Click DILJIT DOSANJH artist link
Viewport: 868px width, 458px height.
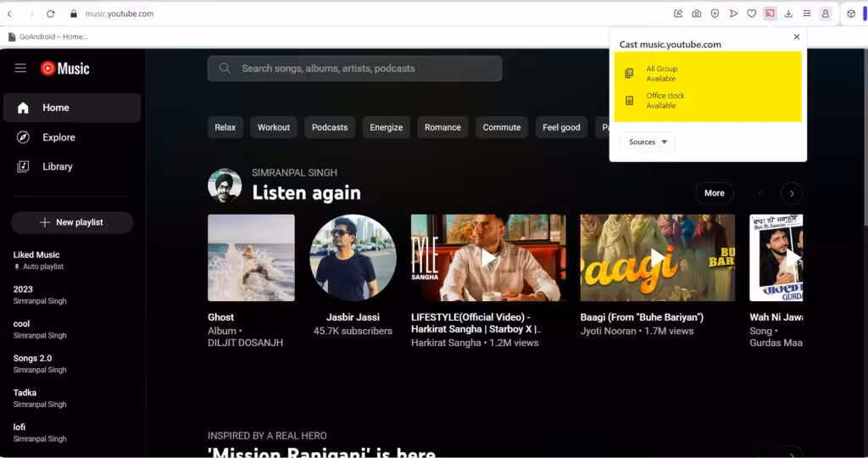[x=245, y=343]
